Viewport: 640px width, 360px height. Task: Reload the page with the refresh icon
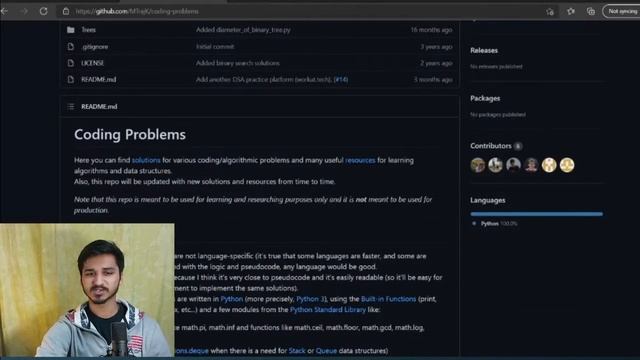[44, 11]
